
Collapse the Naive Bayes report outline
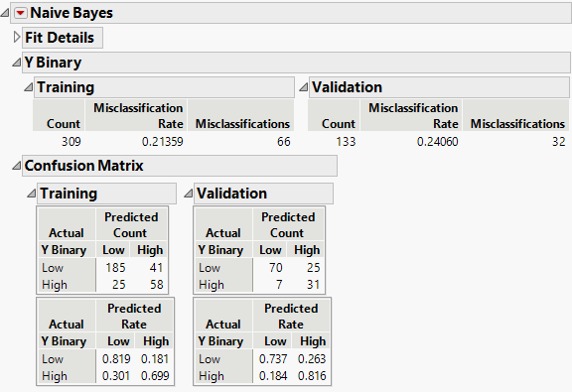(x=5, y=13)
